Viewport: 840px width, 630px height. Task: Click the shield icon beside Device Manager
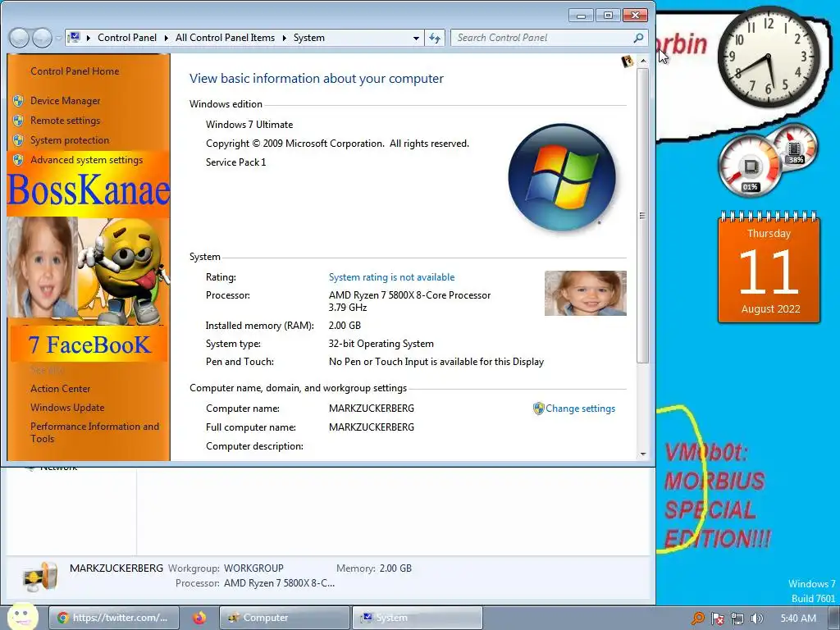pos(18,101)
